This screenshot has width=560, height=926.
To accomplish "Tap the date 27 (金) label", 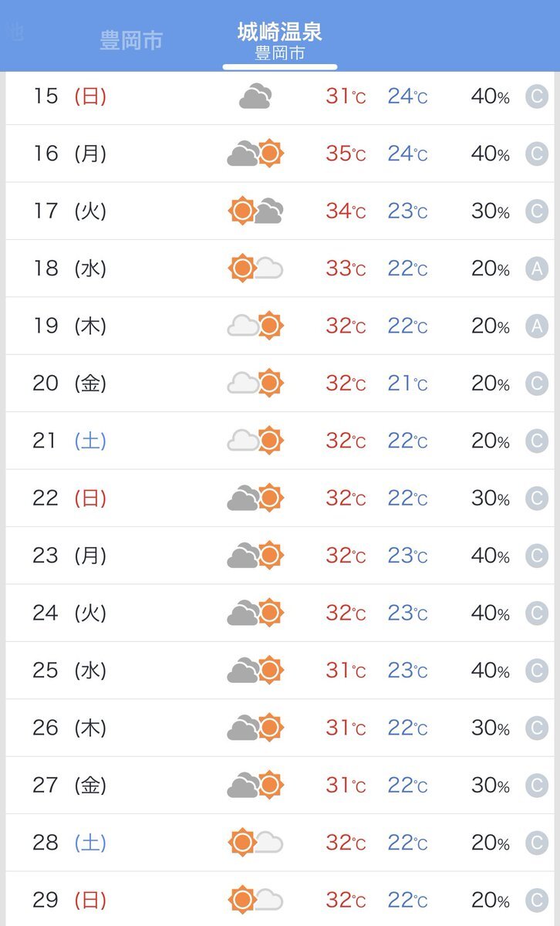I will click(69, 786).
